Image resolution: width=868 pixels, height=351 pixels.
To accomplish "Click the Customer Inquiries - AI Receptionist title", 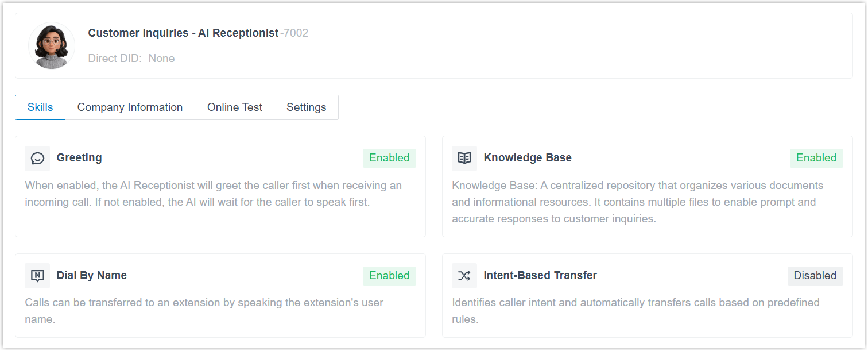I will [183, 33].
